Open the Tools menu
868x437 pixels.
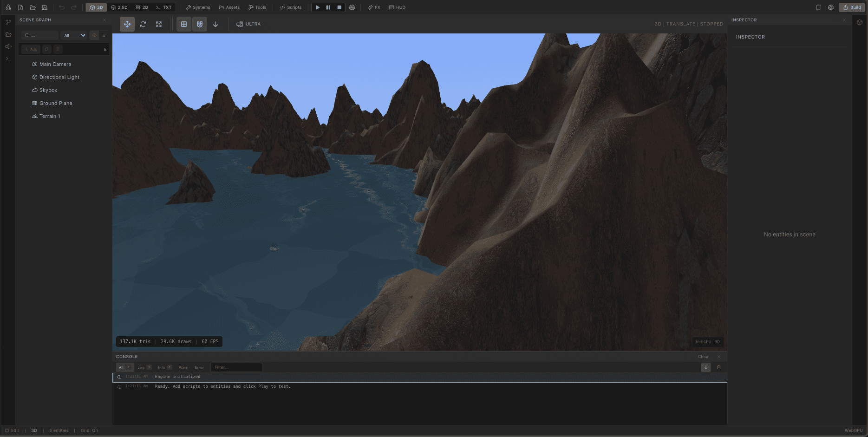[257, 7]
